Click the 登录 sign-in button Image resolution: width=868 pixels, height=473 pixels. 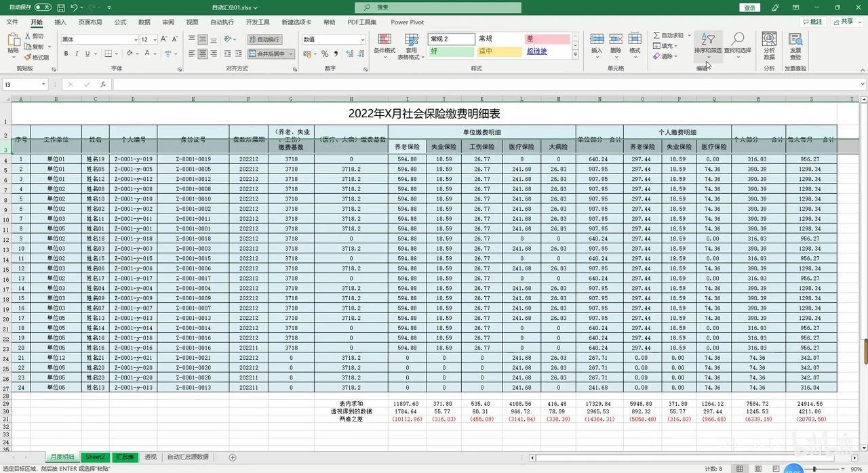coord(749,7)
